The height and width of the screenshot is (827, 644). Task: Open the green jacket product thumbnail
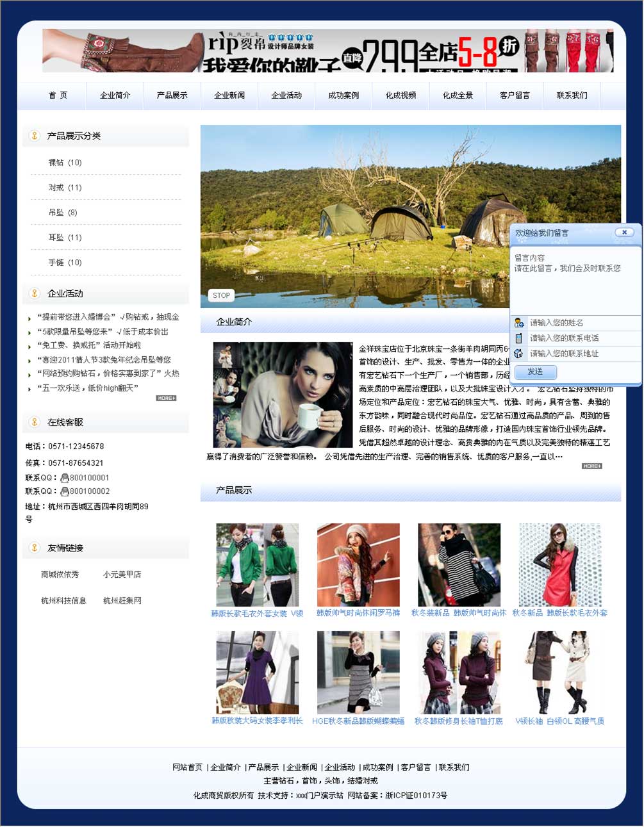pyautogui.click(x=257, y=564)
